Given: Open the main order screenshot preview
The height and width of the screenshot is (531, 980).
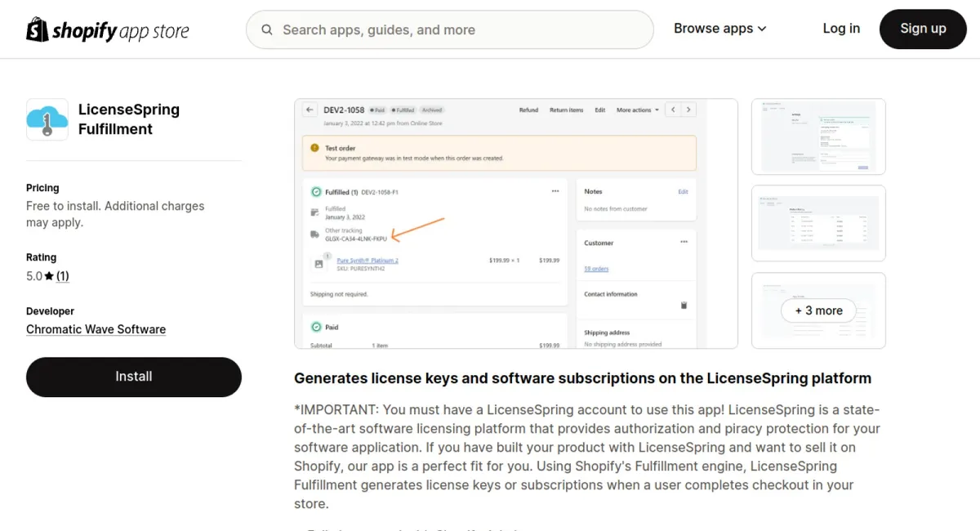Looking at the screenshot, I should click(516, 224).
